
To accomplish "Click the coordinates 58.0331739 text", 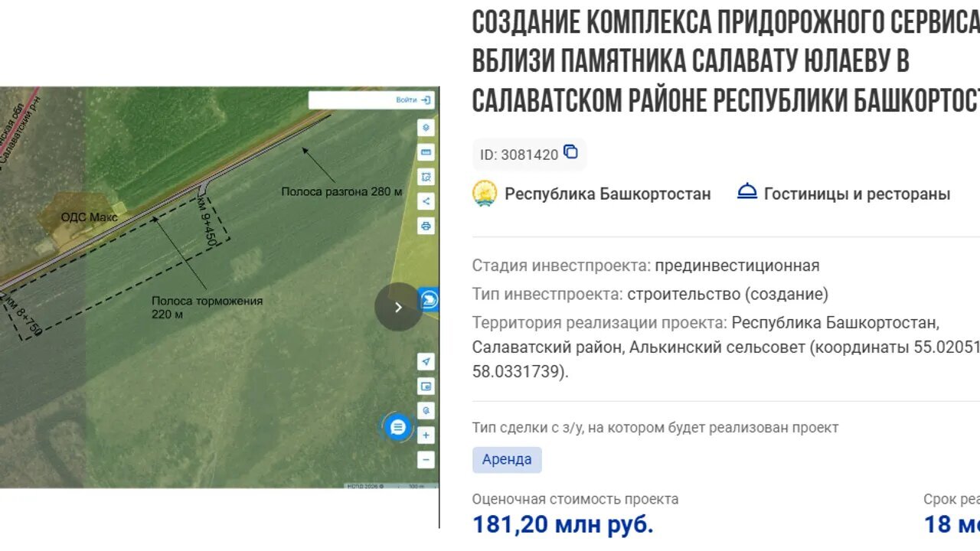I will pyautogui.click(x=521, y=372).
